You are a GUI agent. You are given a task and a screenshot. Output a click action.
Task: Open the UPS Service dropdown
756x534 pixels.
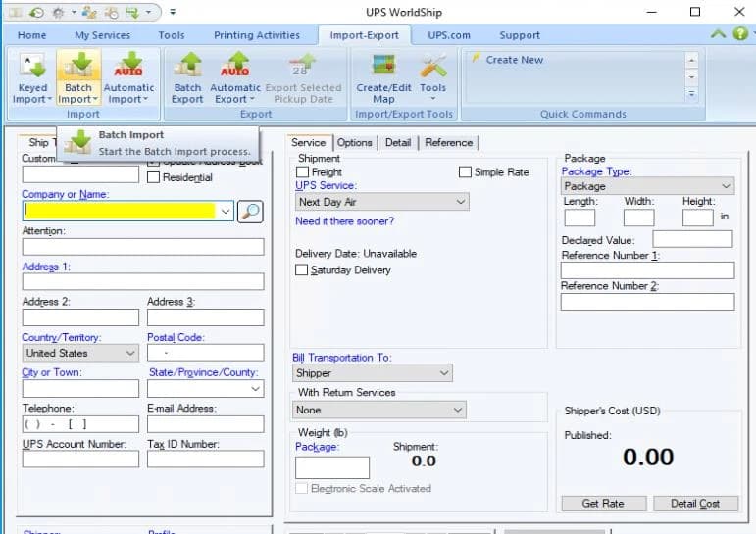click(x=381, y=202)
